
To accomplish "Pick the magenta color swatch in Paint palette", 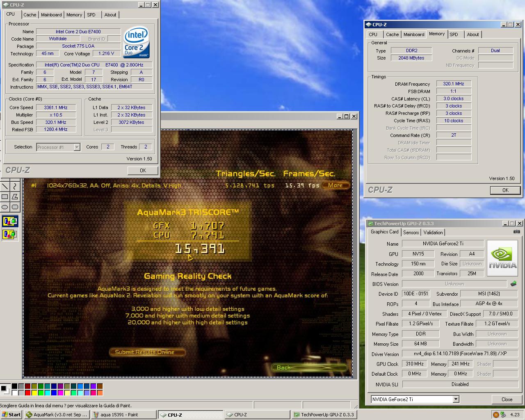I will click(60, 393).
